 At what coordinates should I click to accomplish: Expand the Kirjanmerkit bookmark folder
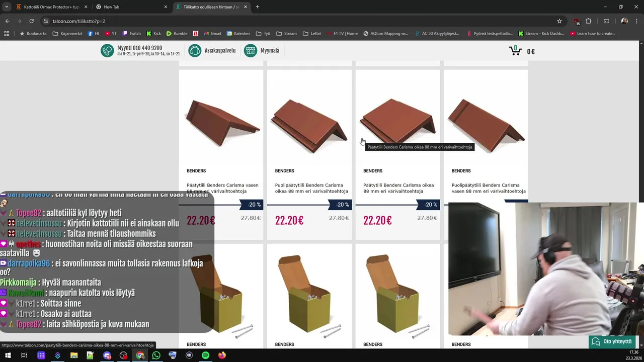coord(67,34)
